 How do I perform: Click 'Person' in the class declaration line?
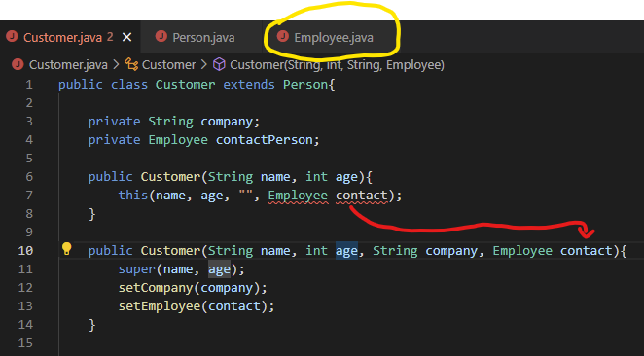coord(305,85)
